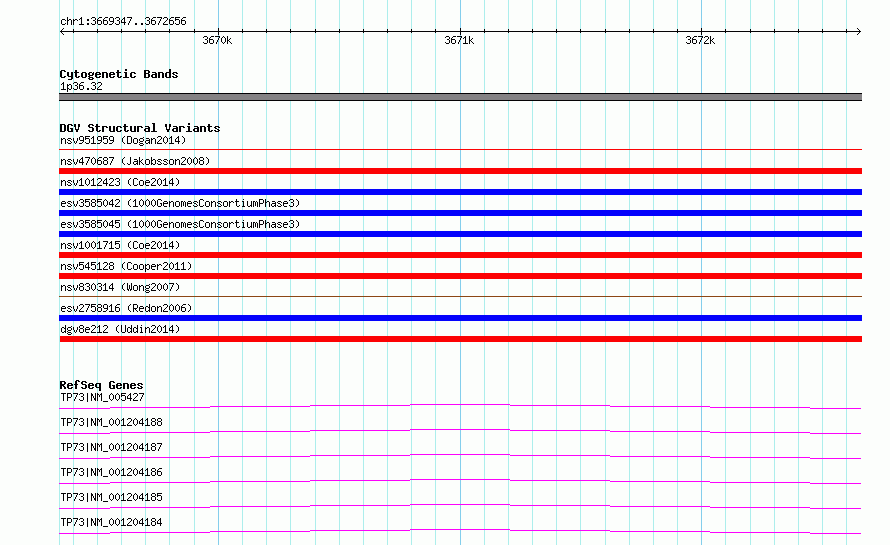
Task: Open transcript TP73|NM_001204184 label
Action: coord(111,522)
